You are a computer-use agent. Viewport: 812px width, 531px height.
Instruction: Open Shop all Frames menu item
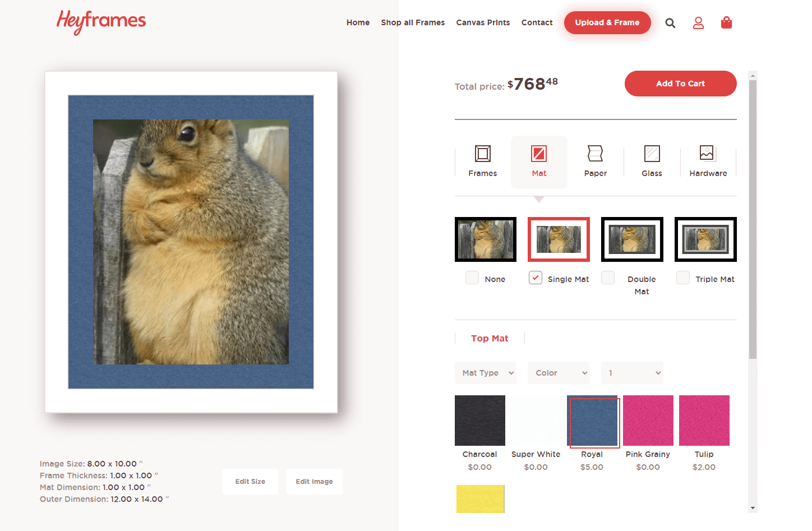point(413,22)
